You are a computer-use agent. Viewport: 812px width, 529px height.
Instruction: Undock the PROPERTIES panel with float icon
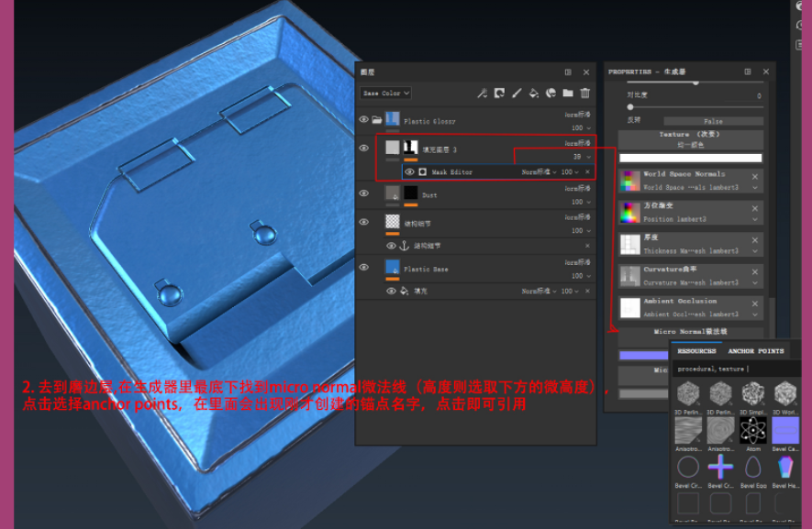(x=748, y=72)
